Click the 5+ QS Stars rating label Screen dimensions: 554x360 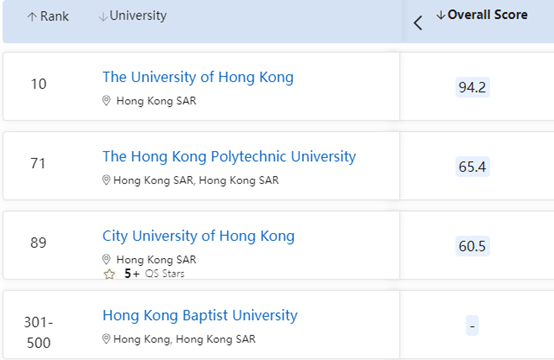[x=154, y=273]
